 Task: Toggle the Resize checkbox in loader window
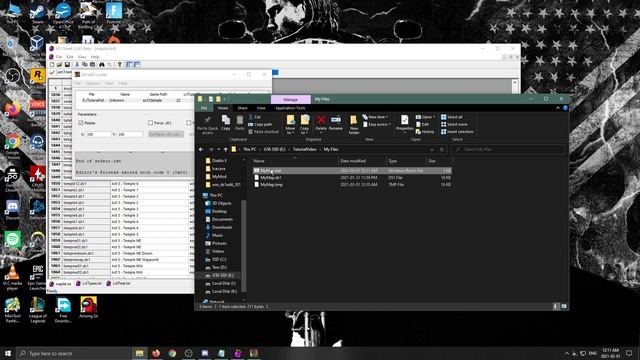tap(81, 122)
